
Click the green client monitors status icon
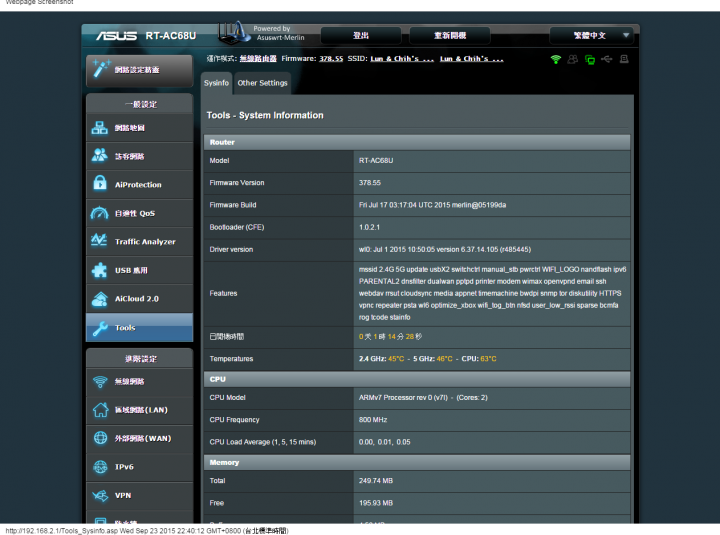590,60
